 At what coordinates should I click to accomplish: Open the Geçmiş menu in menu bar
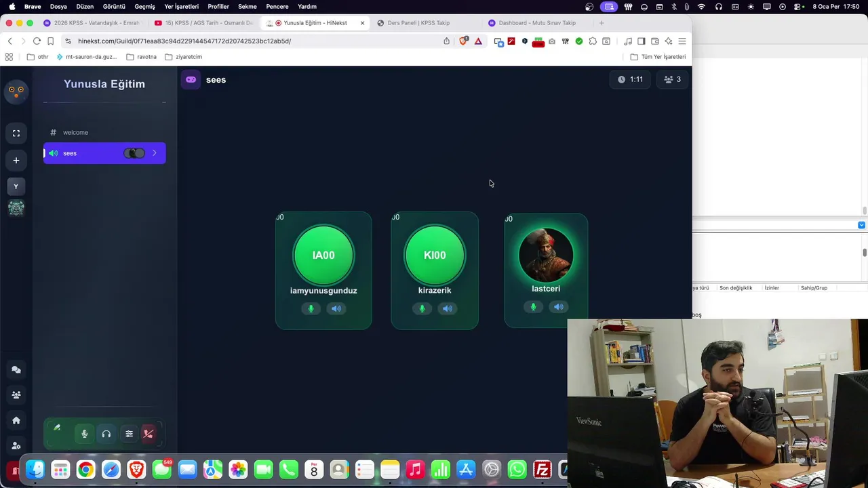tap(144, 7)
